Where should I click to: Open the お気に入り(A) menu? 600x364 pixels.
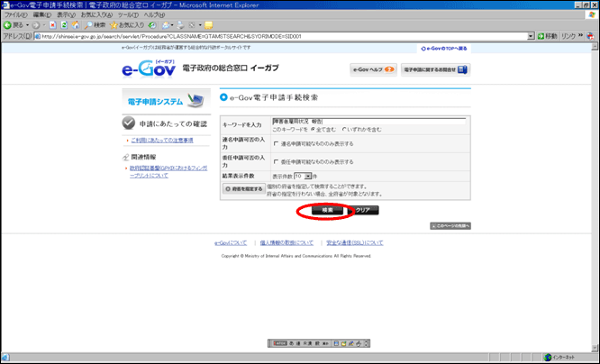pos(97,15)
